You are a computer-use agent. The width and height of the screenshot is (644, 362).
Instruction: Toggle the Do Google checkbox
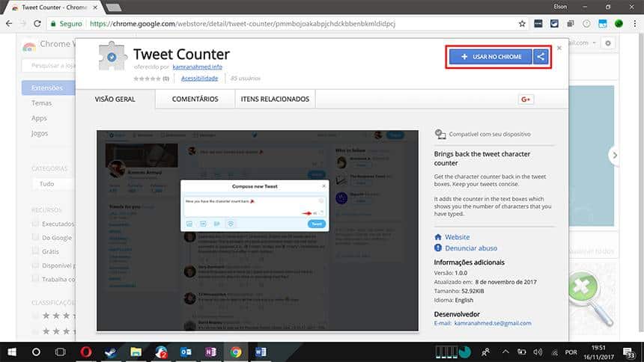point(35,238)
